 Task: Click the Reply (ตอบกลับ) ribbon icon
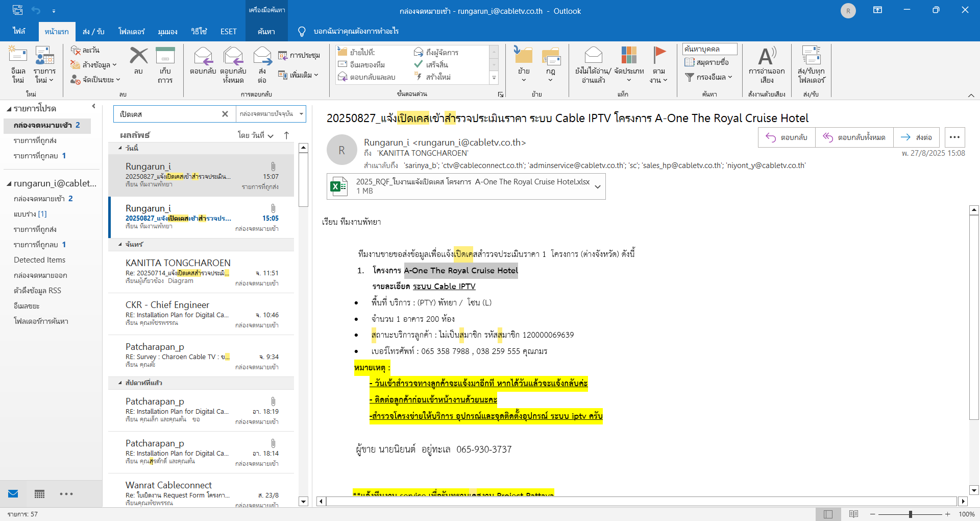203,56
